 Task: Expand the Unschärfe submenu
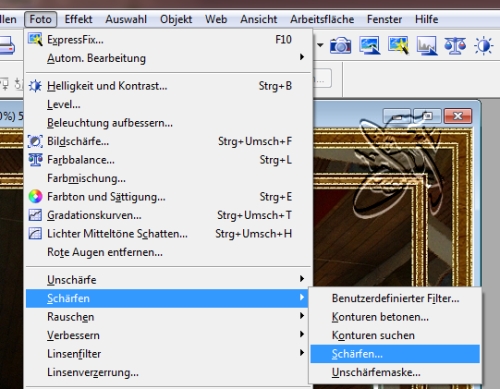click(168, 280)
